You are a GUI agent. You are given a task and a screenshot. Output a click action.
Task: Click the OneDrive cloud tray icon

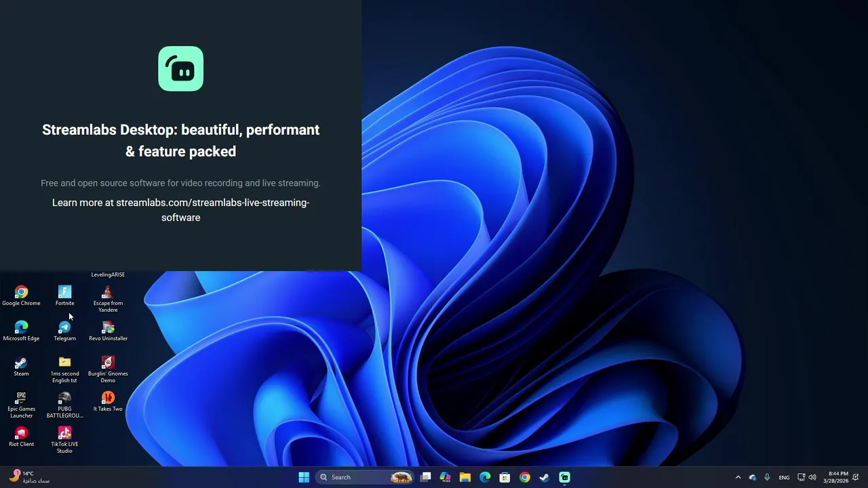(753, 477)
